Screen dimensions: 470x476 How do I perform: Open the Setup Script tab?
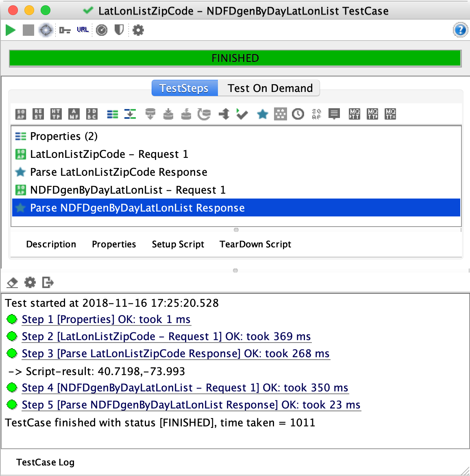(x=178, y=244)
